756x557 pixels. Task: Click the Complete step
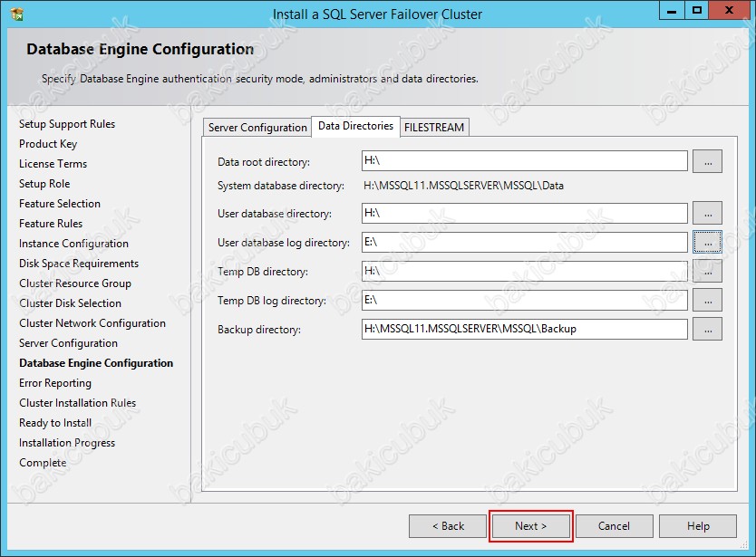43,463
